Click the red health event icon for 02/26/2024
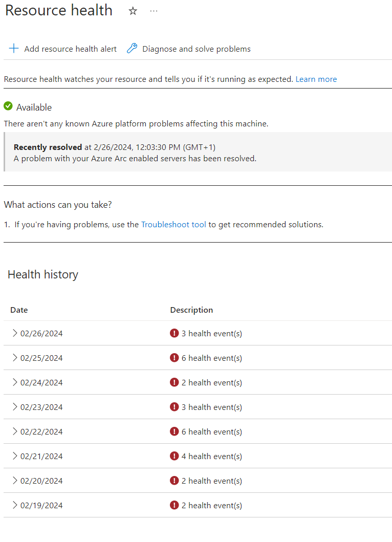Viewport: 392px width, 542px height. pyautogui.click(x=175, y=333)
